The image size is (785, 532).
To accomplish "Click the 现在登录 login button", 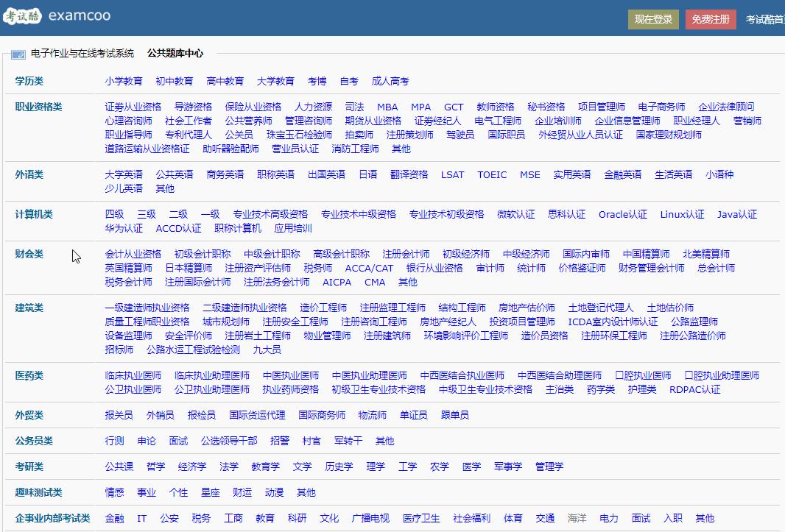I will 654,20.
